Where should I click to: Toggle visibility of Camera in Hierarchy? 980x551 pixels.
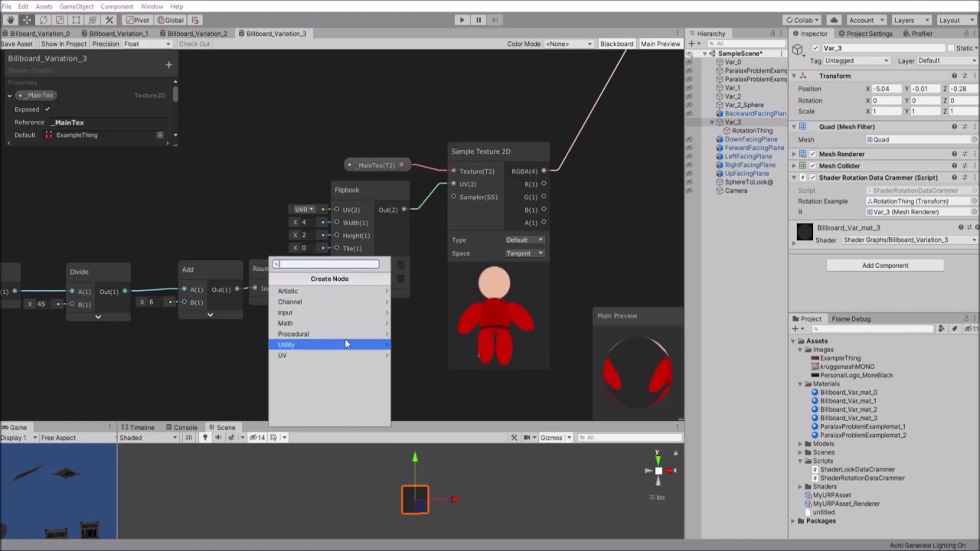pyautogui.click(x=689, y=191)
